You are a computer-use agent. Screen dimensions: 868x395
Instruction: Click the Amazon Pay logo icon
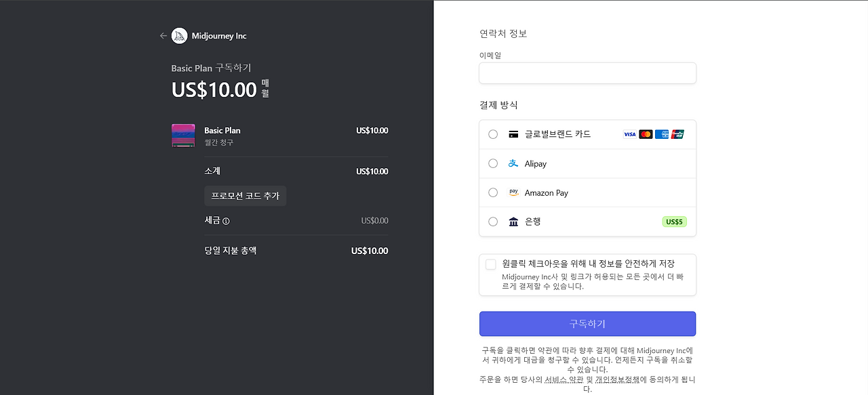click(513, 192)
